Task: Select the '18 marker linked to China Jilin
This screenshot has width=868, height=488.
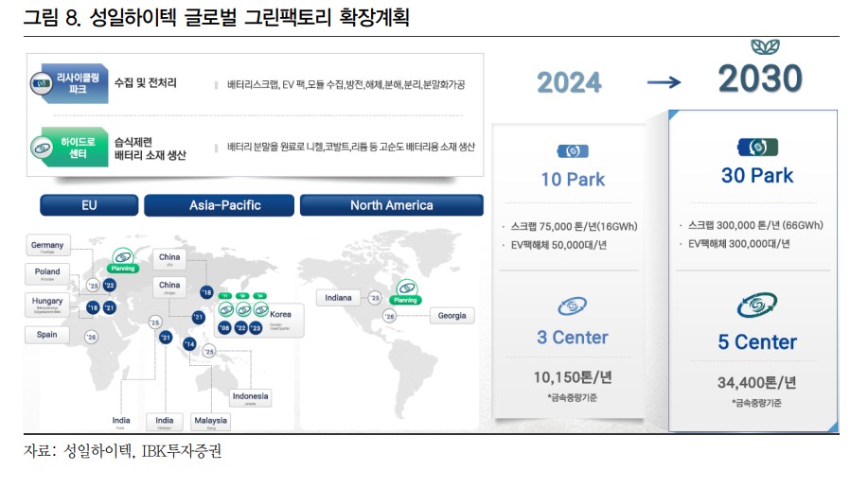Action: pos(206,292)
